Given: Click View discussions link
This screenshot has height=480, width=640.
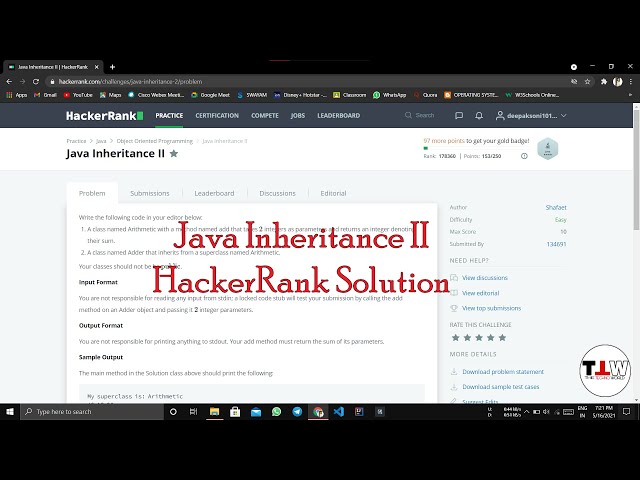Looking at the screenshot, I should tap(485, 278).
